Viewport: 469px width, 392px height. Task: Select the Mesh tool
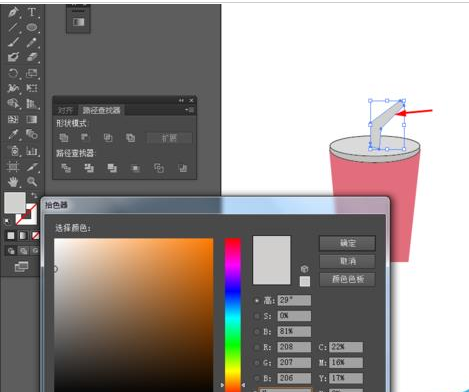[13, 119]
